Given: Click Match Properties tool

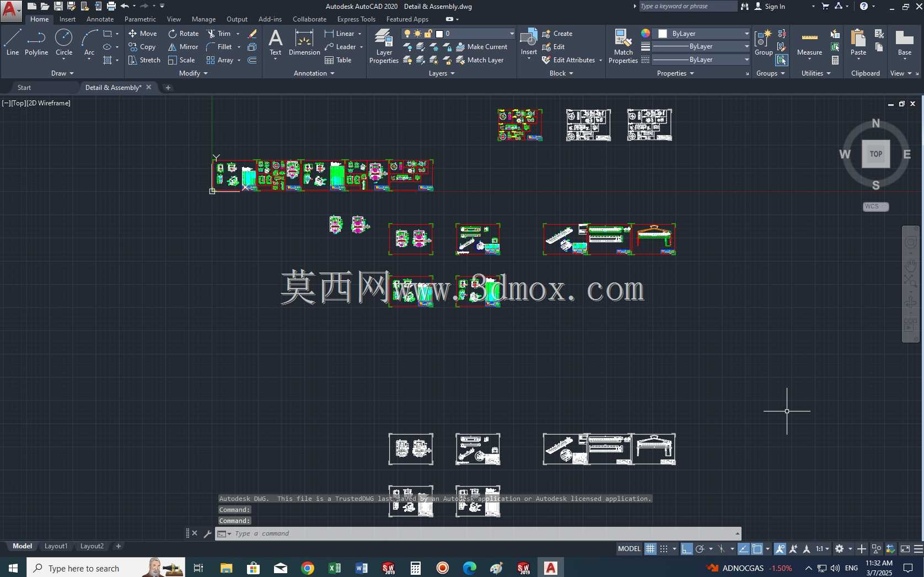Looking at the screenshot, I should (x=623, y=46).
